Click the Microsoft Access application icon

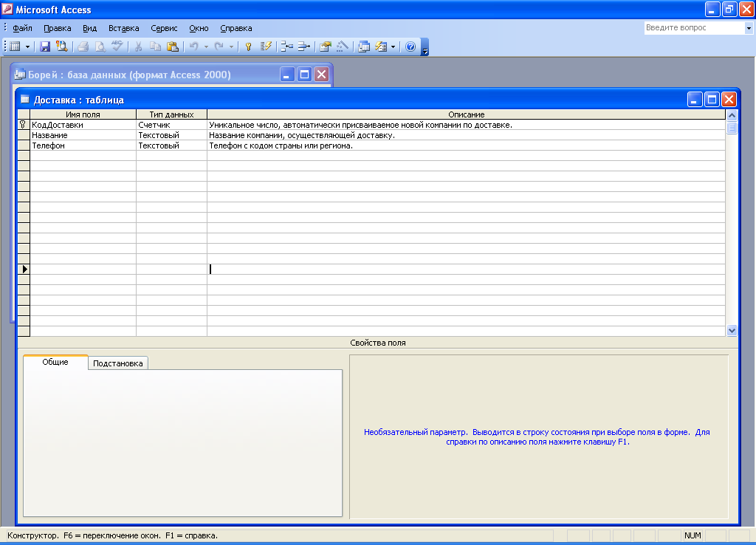[x=7, y=9]
